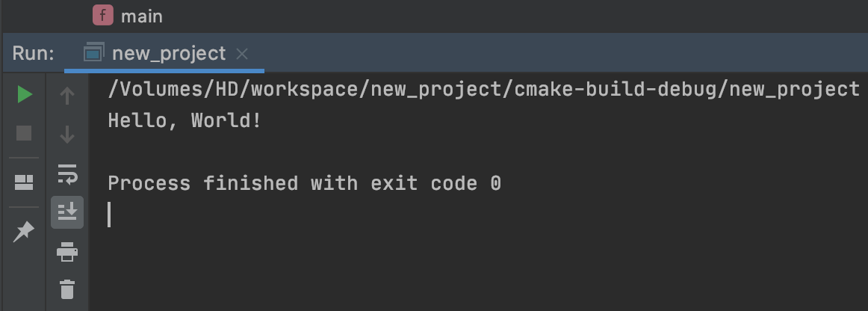Screen dimensions: 868x311
Task: Click the Process finished exit code line
Action: pyautogui.click(x=304, y=183)
